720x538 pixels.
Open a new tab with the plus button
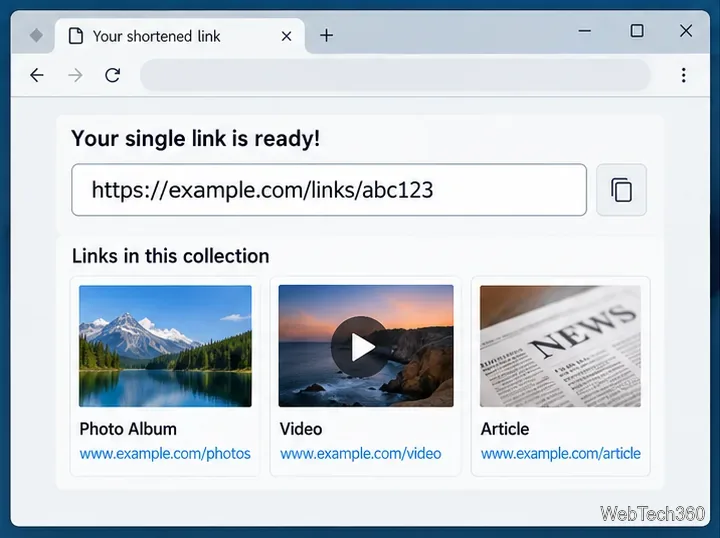tap(326, 35)
